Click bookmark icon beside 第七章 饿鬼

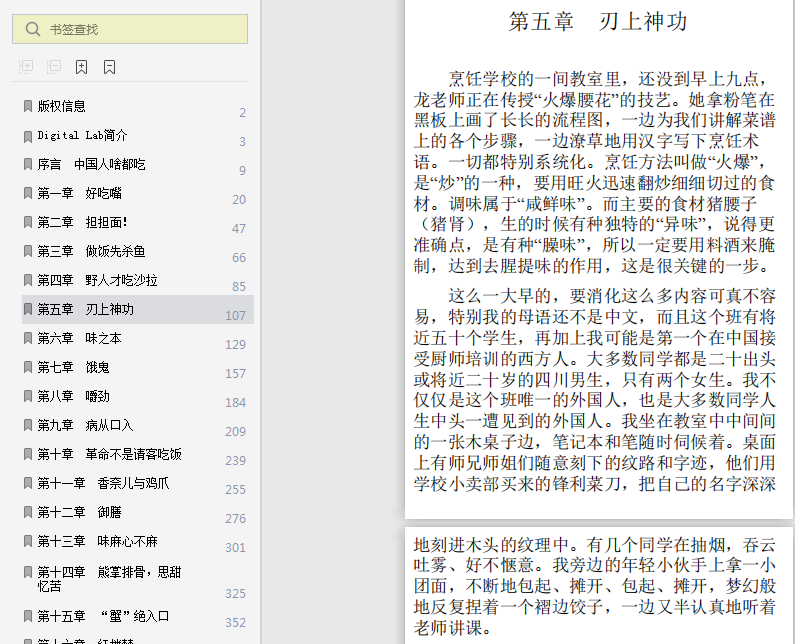click(x=28, y=367)
